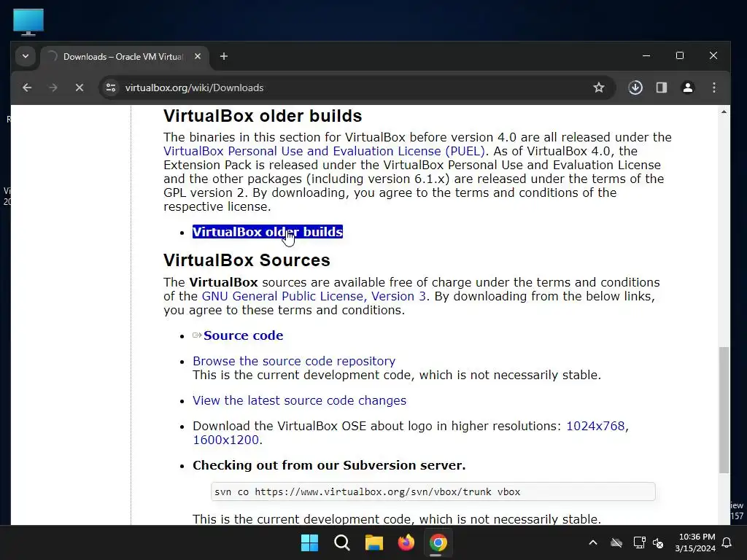Image resolution: width=747 pixels, height=560 pixels.
Task: Click the muted volume tray icon
Action: [x=659, y=542]
